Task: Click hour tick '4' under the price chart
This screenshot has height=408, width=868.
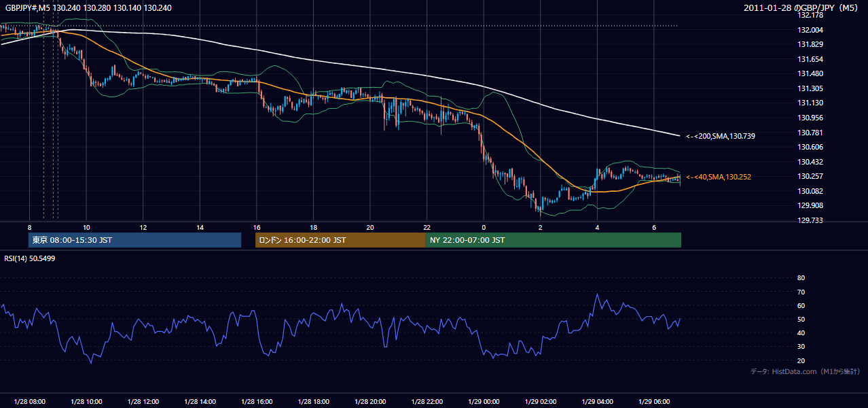Action: pyautogui.click(x=597, y=227)
